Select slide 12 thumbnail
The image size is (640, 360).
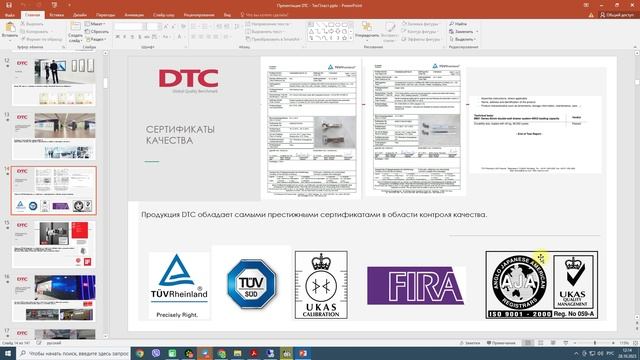[54, 82]
